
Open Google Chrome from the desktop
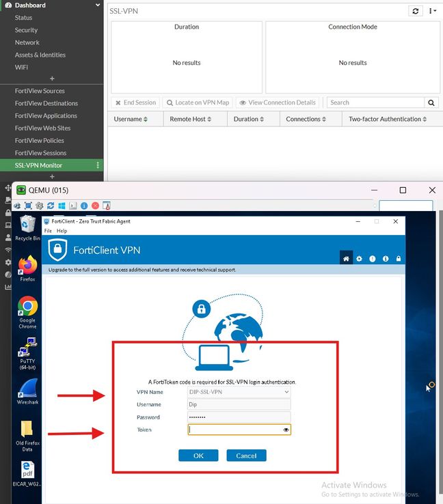(27, 312)
